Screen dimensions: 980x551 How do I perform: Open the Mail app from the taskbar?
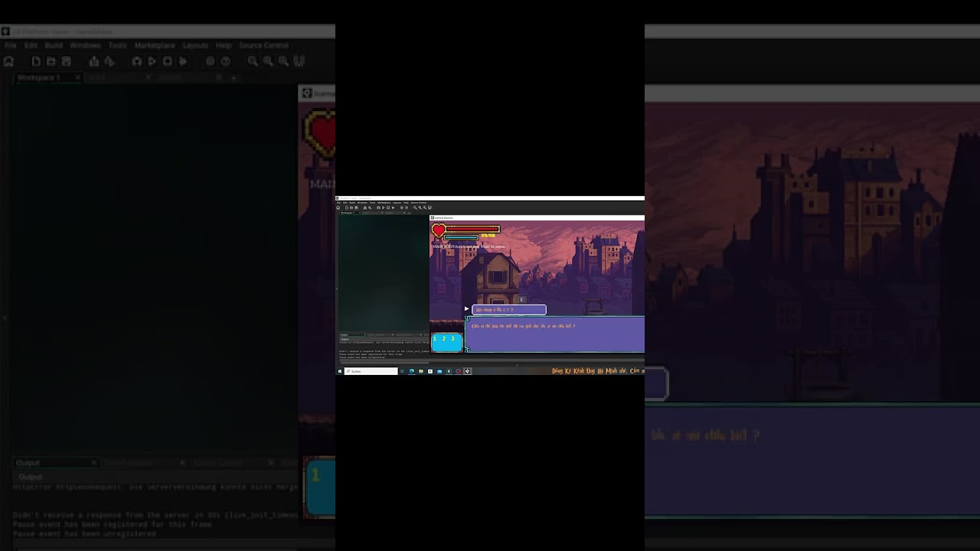[x=439, y=371]
